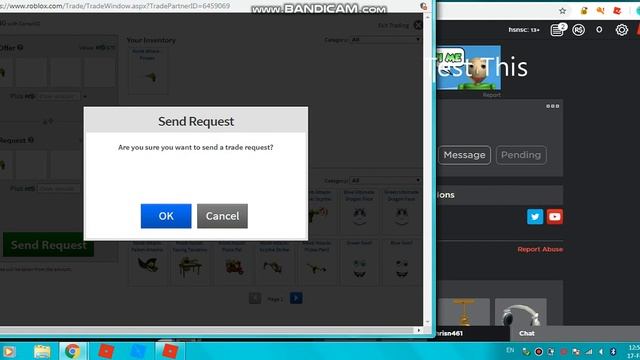The width and height of the screenshot is (640, 360).
Task: Open the Robux icon in Roblox header
Action: [x=578, y=30]
